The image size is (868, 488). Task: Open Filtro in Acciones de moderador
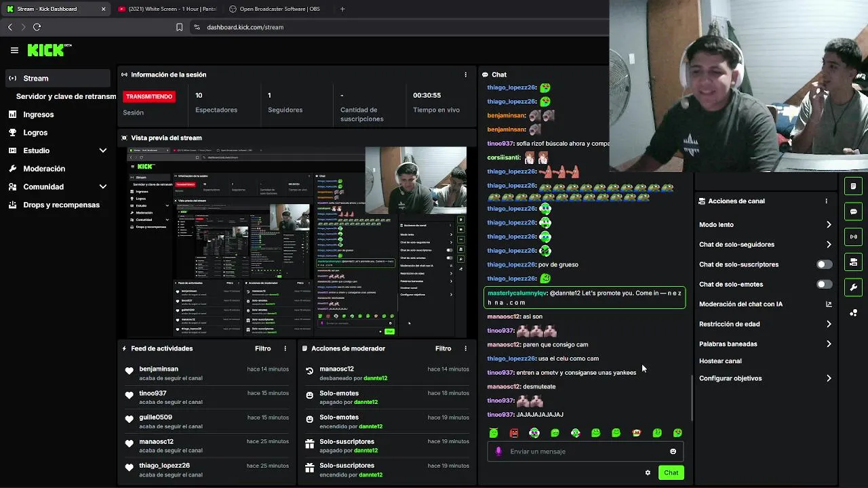coord(443,348)
